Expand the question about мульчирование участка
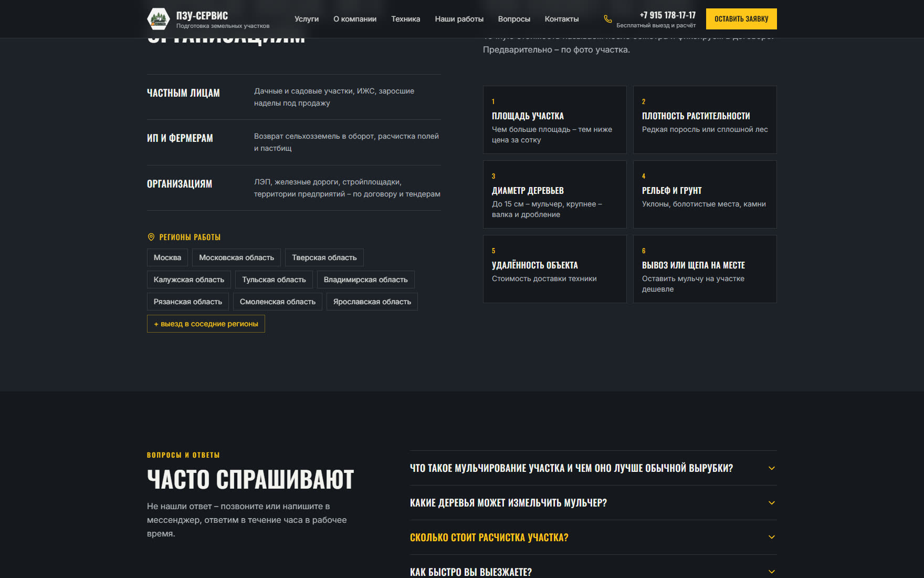Viewport: 924px width, 578px height. (593, 468)
